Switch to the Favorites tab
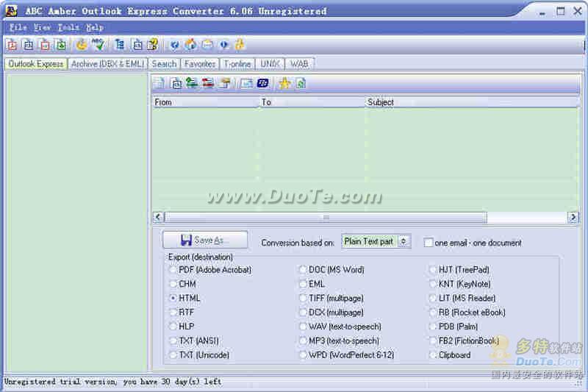Screen dimensions: 588x392 tap(200, 64)
